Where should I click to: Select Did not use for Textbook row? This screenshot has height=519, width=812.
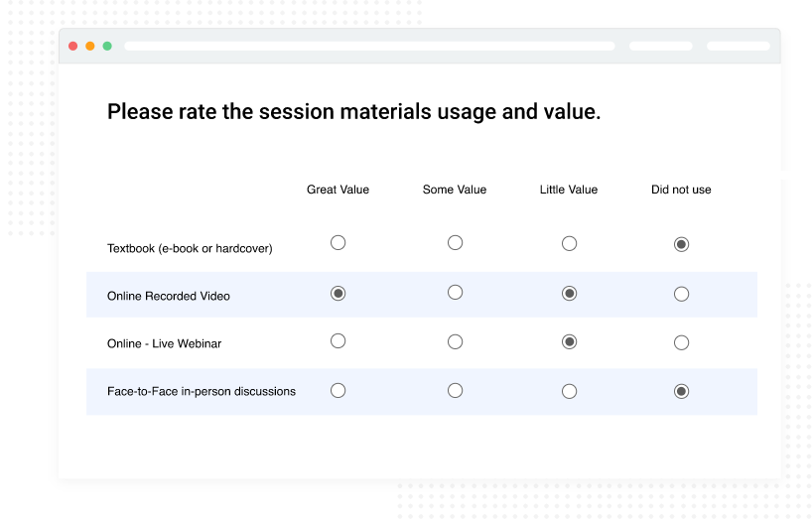pyautogui.click(x=681, y=244)
